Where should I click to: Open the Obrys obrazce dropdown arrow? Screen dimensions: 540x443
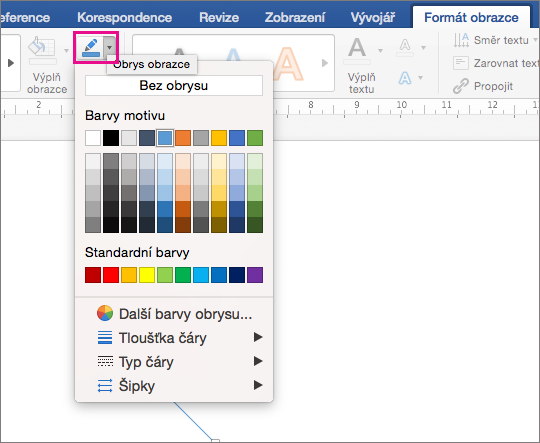[110, 48]
